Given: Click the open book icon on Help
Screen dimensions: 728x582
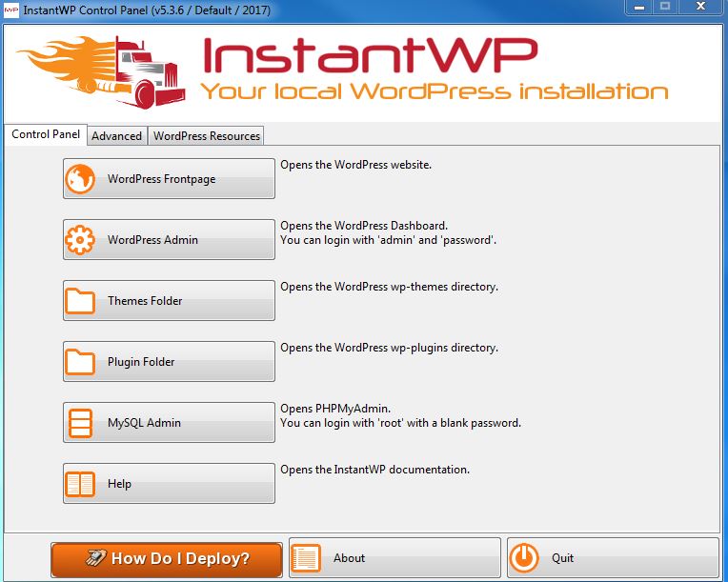Looking at the screenshot, I should 80,484.
